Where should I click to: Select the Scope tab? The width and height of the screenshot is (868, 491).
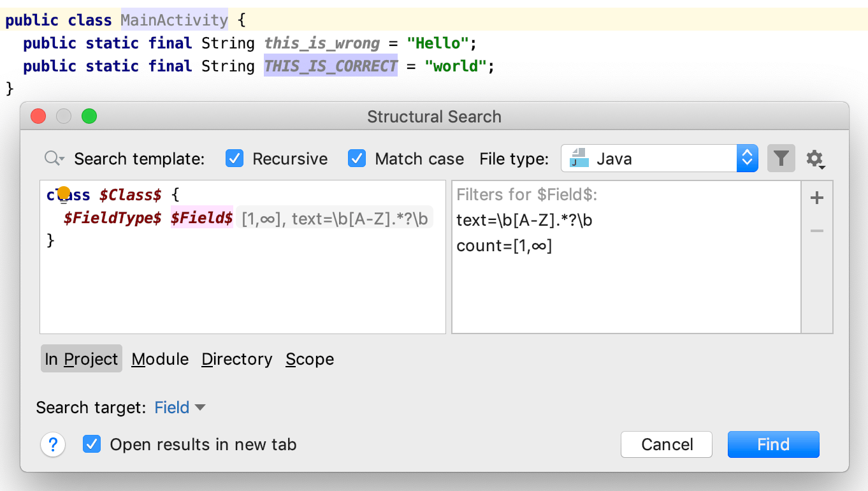(x=310, y=358)
